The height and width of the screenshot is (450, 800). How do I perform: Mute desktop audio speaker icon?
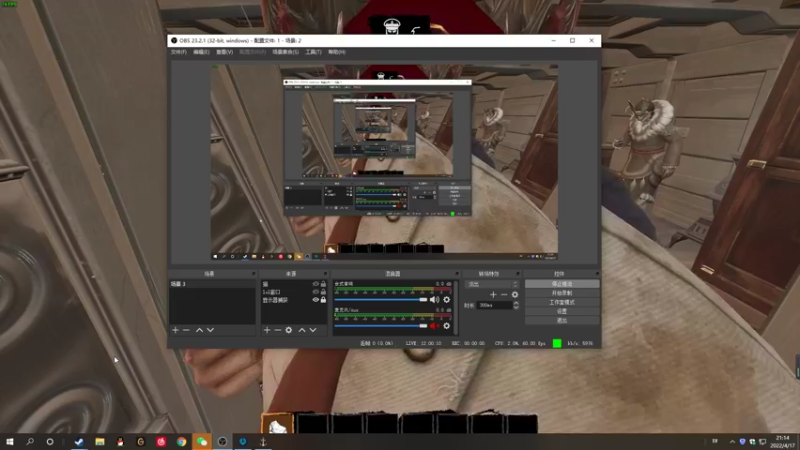(x=434, y=299)
